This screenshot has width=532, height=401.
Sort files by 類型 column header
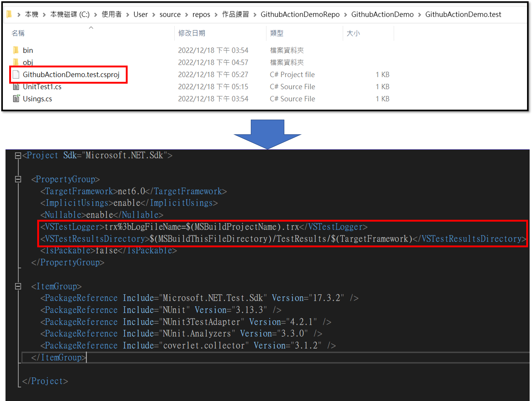(276, 33)
